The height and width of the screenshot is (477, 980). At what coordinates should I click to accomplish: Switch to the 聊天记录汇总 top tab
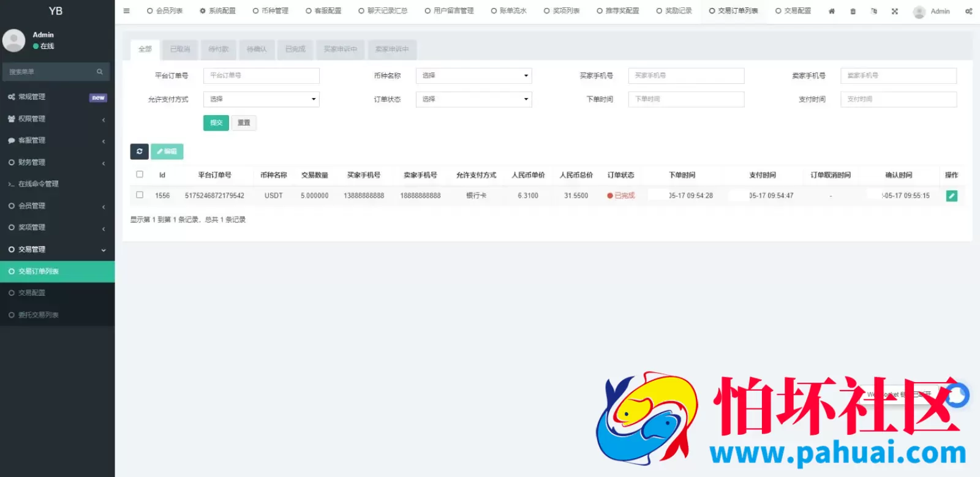click(x=383, y=11)
